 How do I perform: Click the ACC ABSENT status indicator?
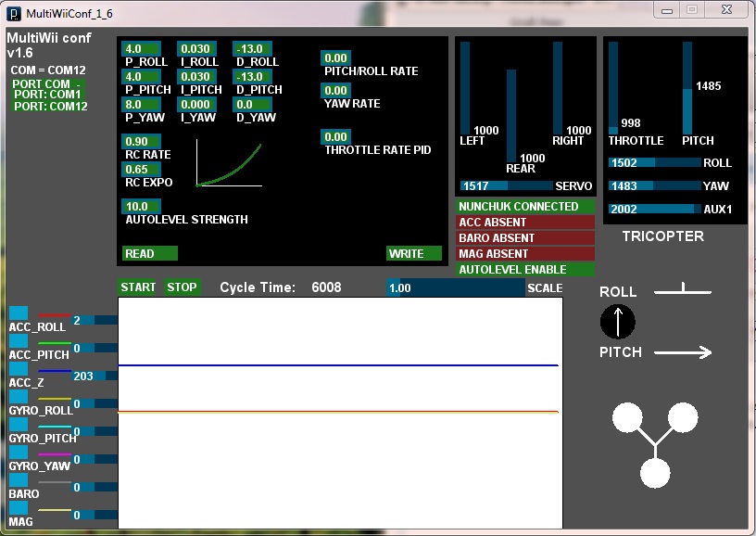(x=525, y=223)
